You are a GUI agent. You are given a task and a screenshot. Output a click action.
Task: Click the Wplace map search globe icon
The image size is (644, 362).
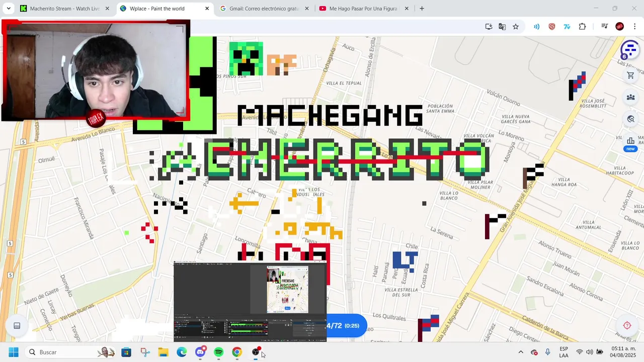pyautogui.click(x=630, y=119)
